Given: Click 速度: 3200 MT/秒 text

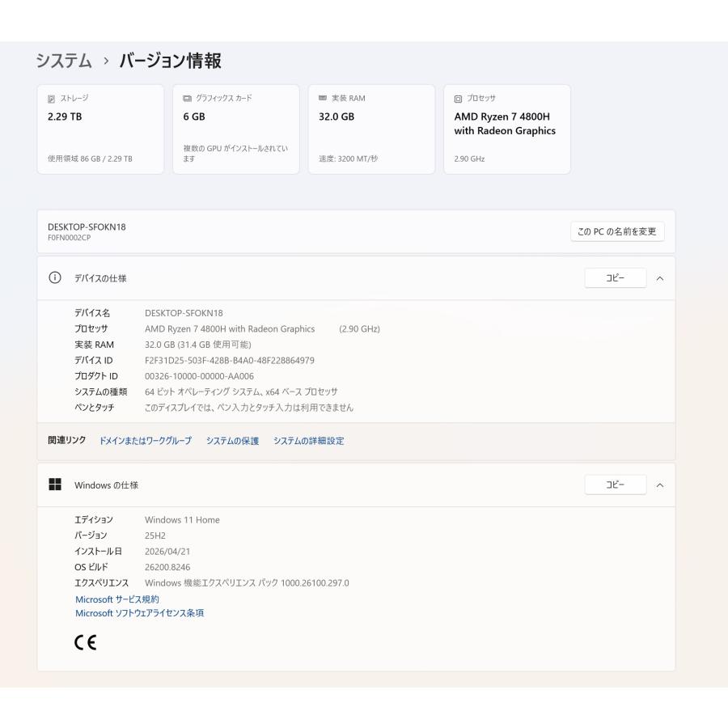Looking at the screenshot, I should (x=348, y=159).
